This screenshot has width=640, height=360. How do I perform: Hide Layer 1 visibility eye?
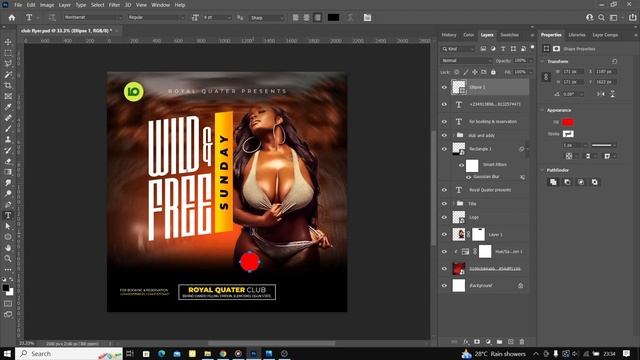(x=444, y=234)
